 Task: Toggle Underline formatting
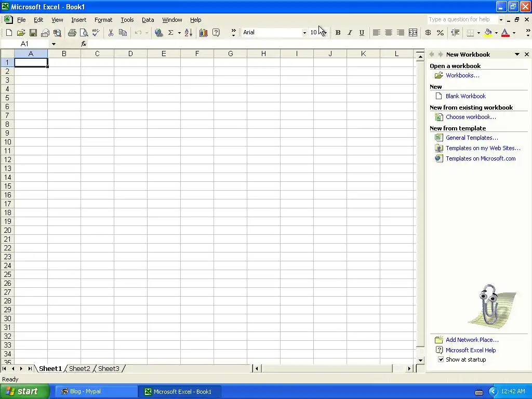pos(362,33)
